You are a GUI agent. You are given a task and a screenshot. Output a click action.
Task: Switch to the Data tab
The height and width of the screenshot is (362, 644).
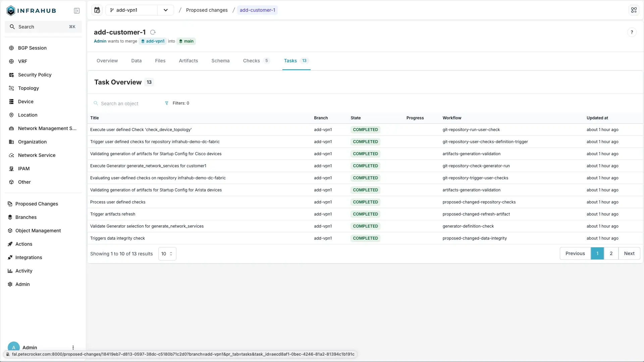click(137, 61)
